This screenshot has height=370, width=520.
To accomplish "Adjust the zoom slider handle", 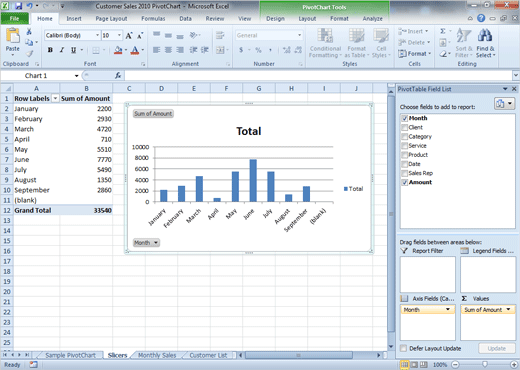I will (485, 365).
